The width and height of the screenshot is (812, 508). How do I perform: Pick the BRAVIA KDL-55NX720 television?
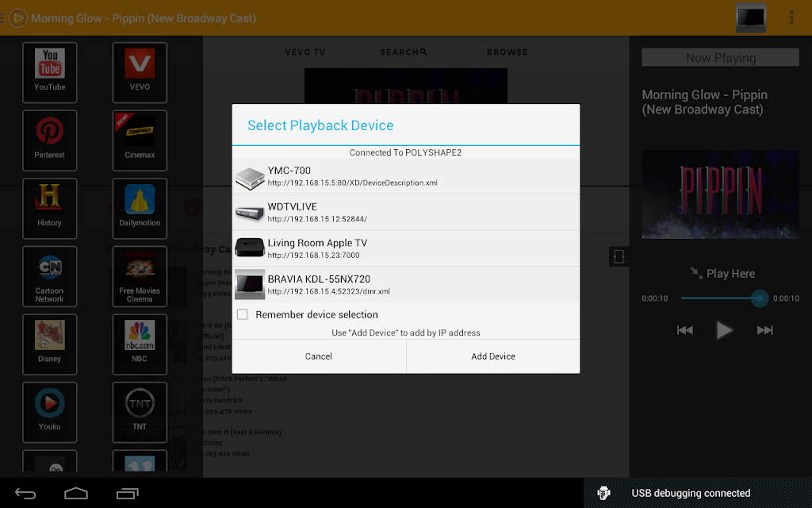click(x=405, y=285)
